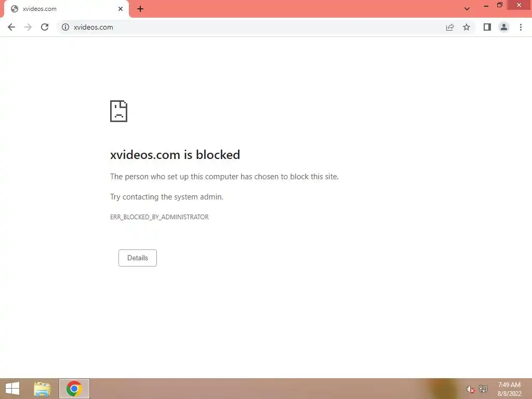This screenshot has width=532, height=399.
Task: Restore down the Chrome window
Action: [500, 5]
